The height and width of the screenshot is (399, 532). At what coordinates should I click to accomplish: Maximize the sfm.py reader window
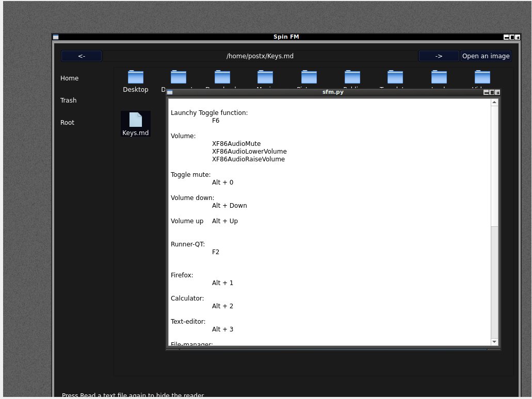click(x=492, y=93)
